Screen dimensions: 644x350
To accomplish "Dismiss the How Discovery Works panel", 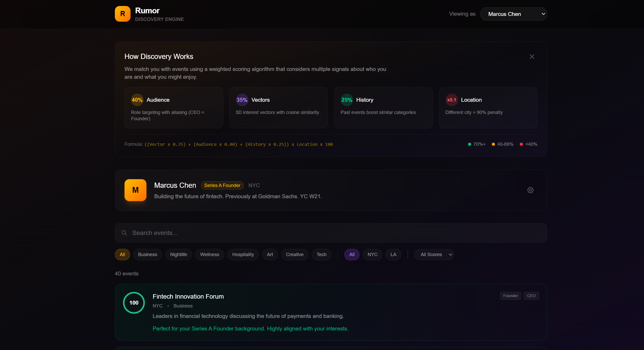I will point(532,57).
